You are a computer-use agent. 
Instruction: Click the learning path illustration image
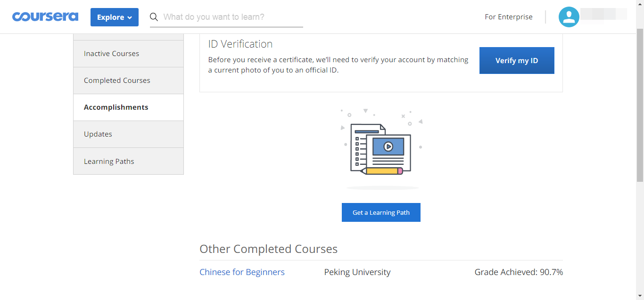pos(382,149)
